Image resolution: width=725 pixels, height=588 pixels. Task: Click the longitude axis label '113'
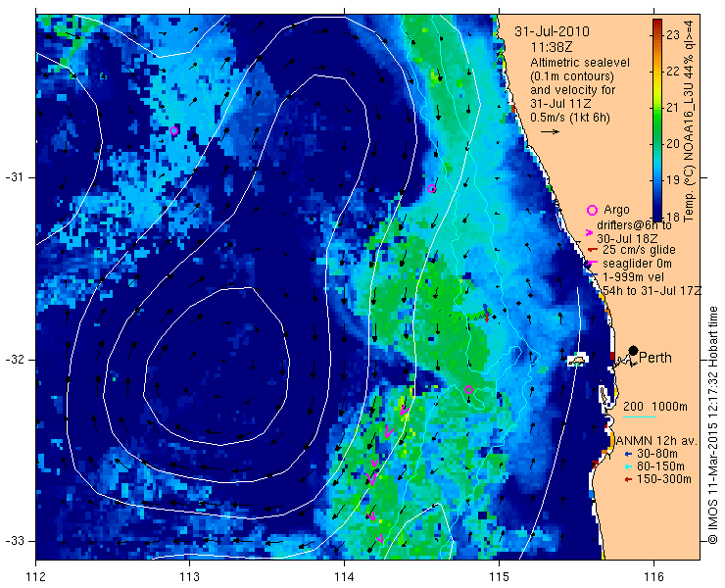[x=189, y=577]
